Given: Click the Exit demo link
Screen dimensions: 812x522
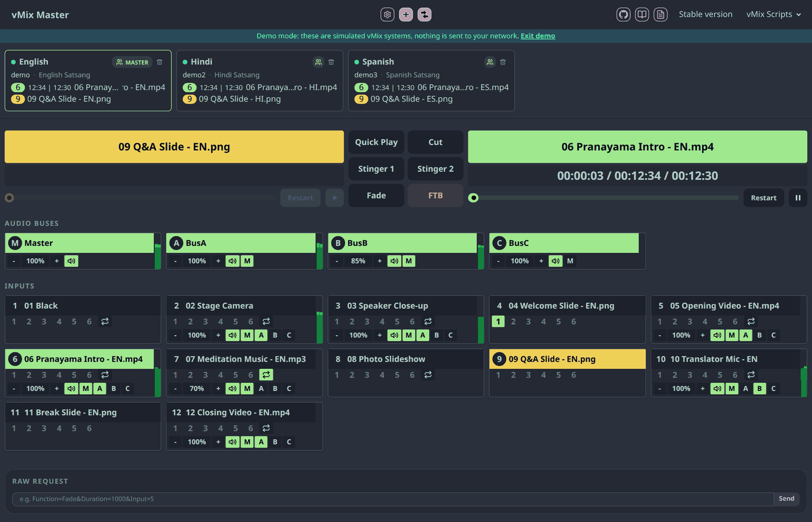Looking at the screenshot, I should coord(538,36).
